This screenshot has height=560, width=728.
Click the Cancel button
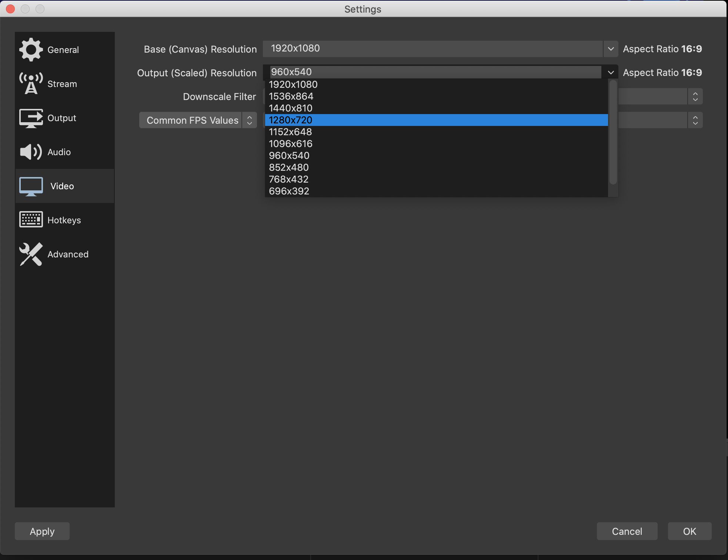(627, 531)
